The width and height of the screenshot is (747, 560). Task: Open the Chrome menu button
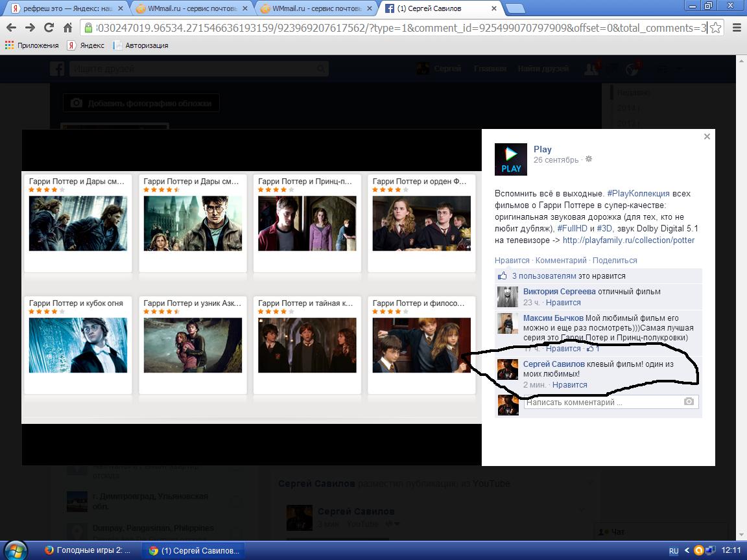click(737, 28)
